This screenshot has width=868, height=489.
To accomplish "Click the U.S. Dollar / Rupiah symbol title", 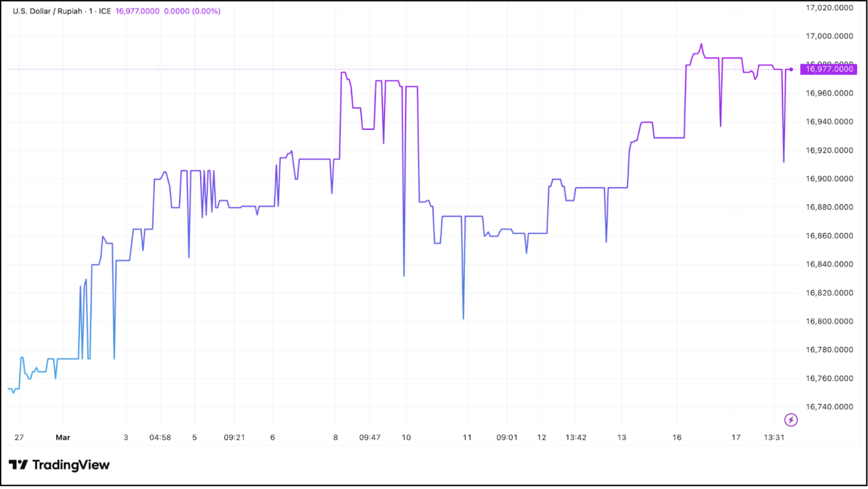I will 47,11.
